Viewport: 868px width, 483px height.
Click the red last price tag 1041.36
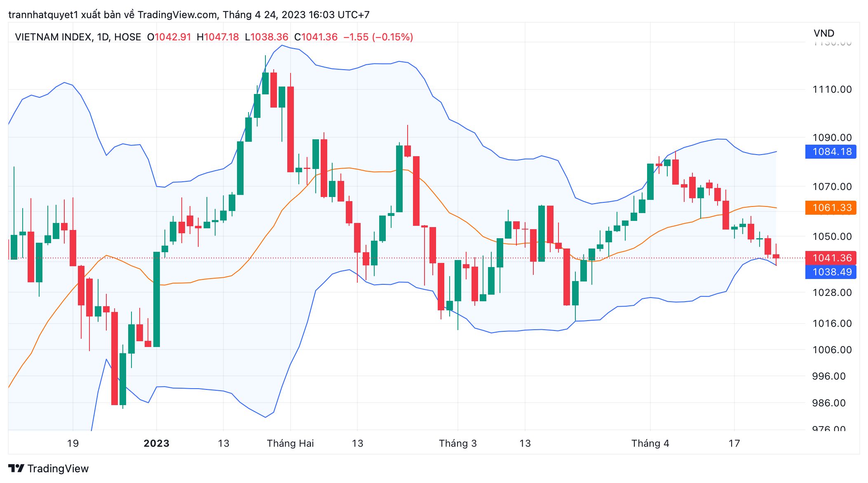click(x=830, y=258)
